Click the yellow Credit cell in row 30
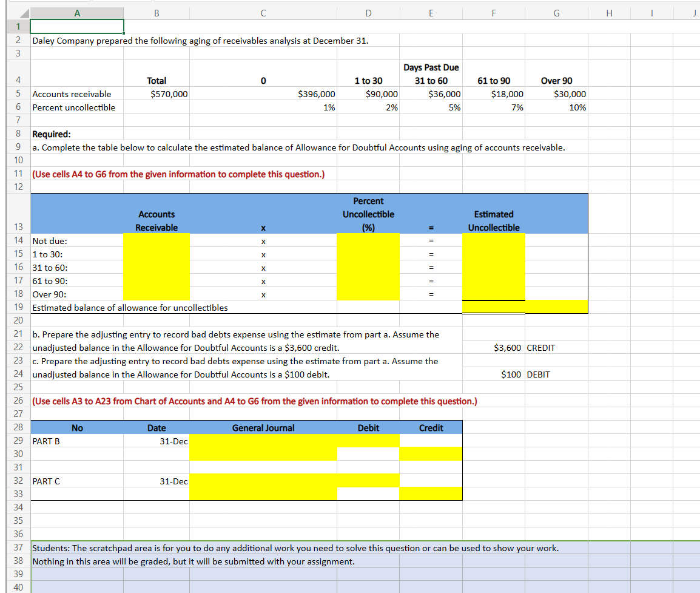The image size is (700, 593). [x=431, y=454]
